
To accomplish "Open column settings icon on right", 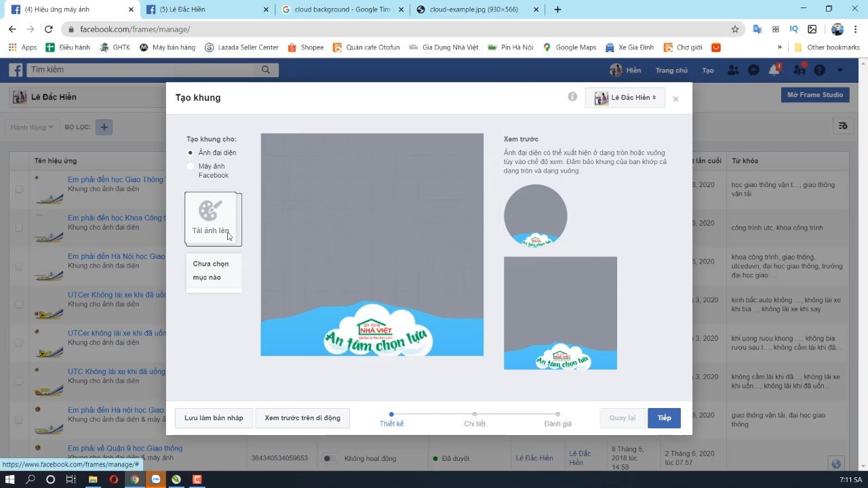I will click(x=843, y=126).
